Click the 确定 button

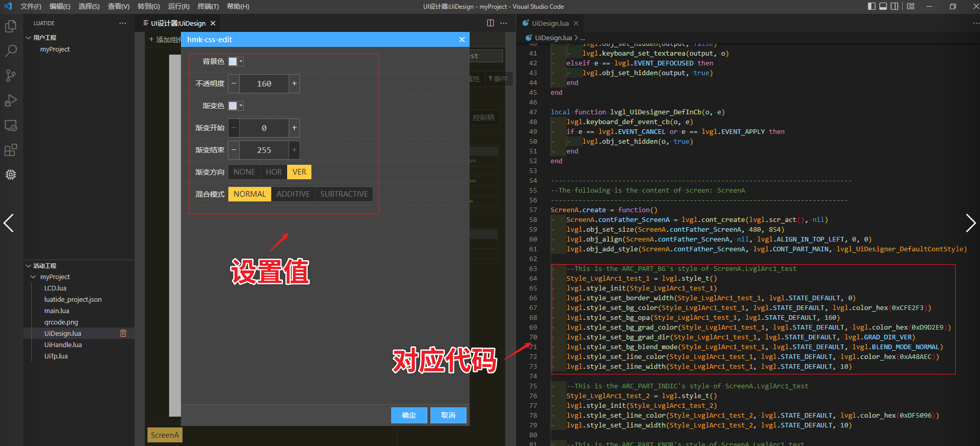409,415
